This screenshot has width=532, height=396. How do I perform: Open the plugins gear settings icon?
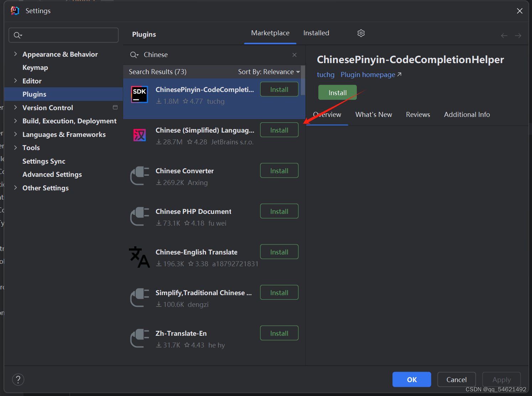(x=361, y=33)
